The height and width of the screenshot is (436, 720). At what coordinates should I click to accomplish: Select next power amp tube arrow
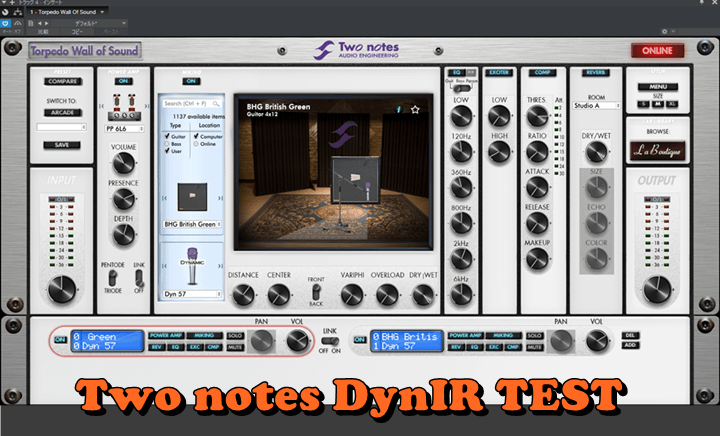[146, 106]
